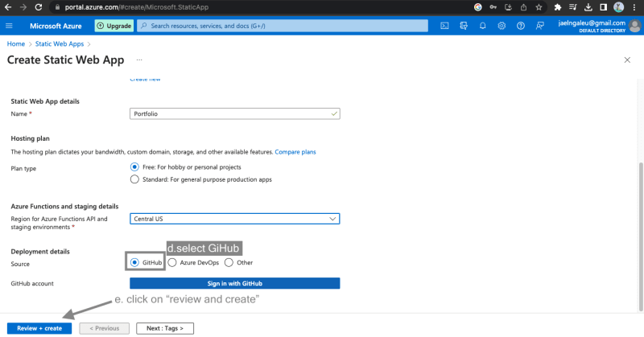The image size is (644, 337).
Task: Click the 'Hosting plan' section heading
Action: click(30, 138)
